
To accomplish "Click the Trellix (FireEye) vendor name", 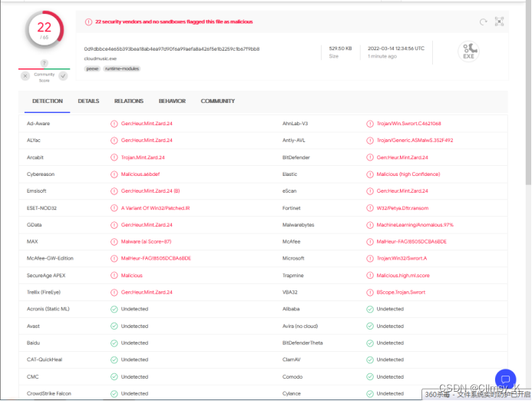I will tap(44, 293).
